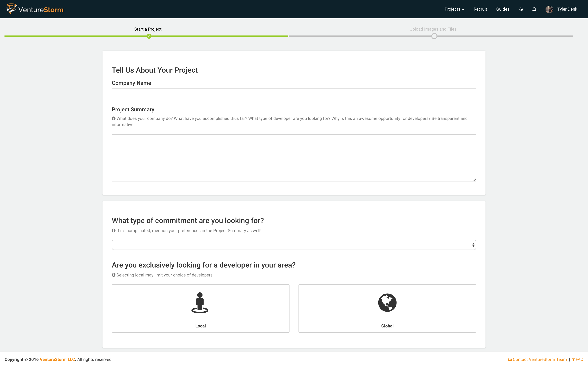Expand the Projects dropdown menu
The image size is (588, 367).
click(x=454, y=9)
